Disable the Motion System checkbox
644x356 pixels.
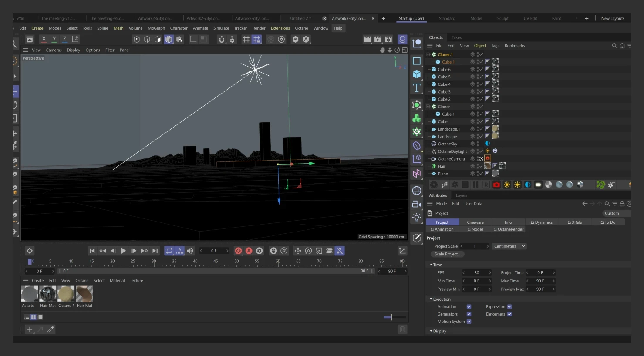point(469,322)
